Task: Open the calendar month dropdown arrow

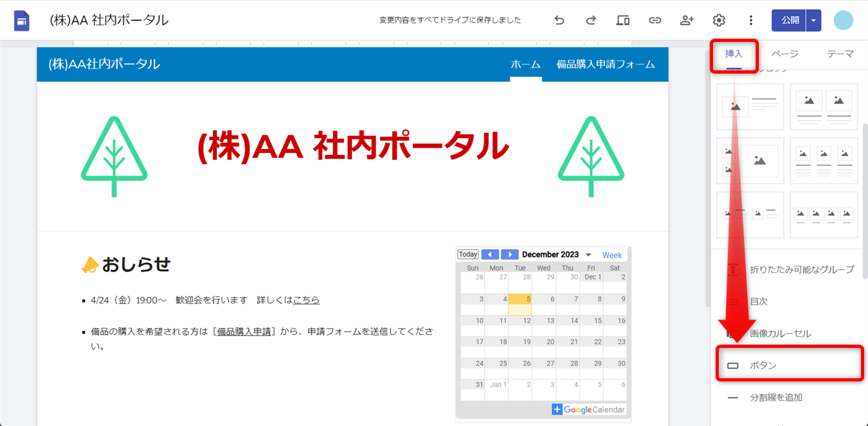Action: click(588, 255)
